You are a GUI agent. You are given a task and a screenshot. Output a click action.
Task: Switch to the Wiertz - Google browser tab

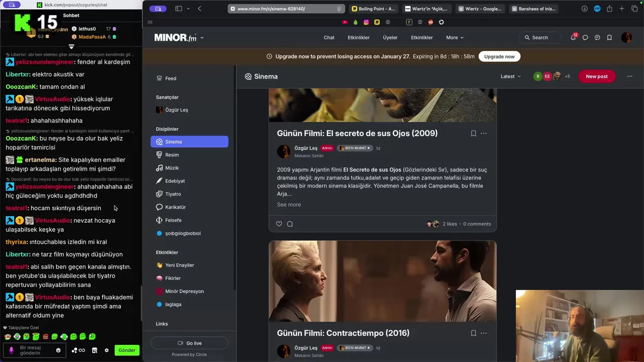coord(480,9)
